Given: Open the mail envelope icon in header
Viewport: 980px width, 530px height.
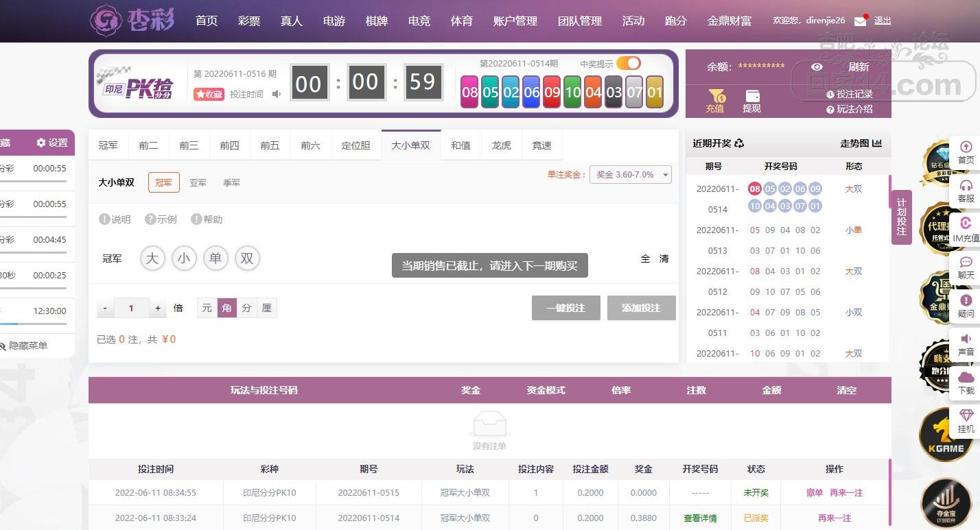Looking at the screenshot, I should point(860,21).
